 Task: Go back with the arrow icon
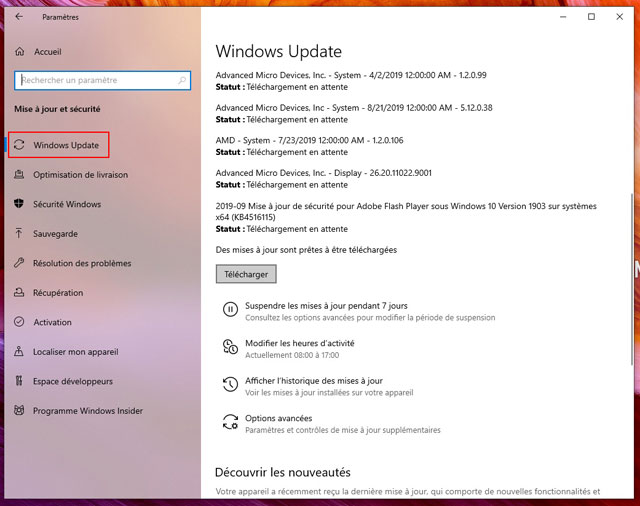point(19,17)
